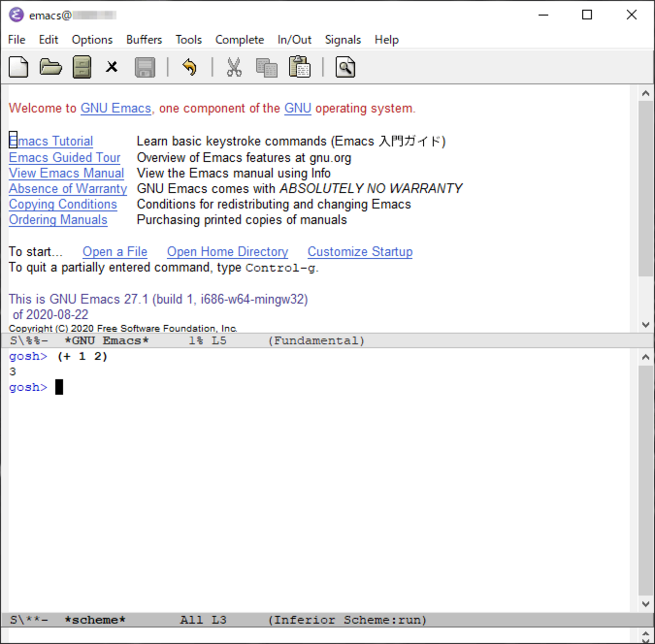Click the Cut scissors icon
This screenshot has height=644, width=655.
tap(234, 67)
